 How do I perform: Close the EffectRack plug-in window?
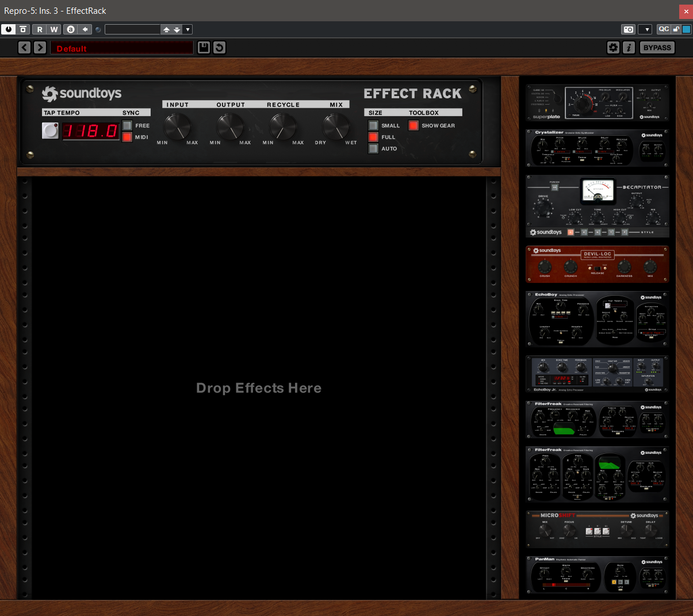click(x=686, y=11)
